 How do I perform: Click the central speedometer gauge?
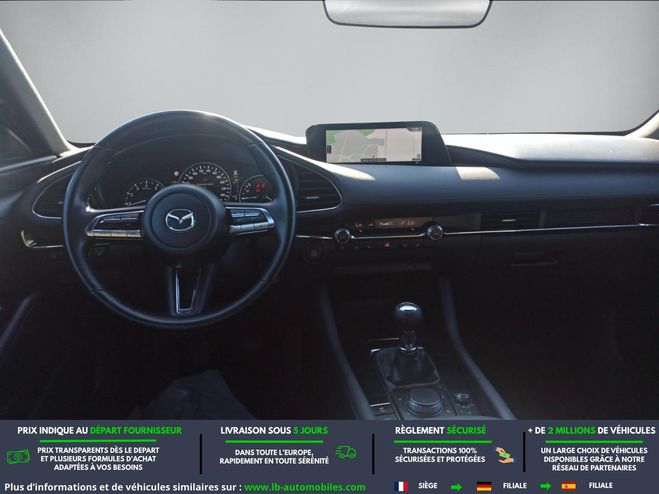pyautogui.click(x=206, y=182)
